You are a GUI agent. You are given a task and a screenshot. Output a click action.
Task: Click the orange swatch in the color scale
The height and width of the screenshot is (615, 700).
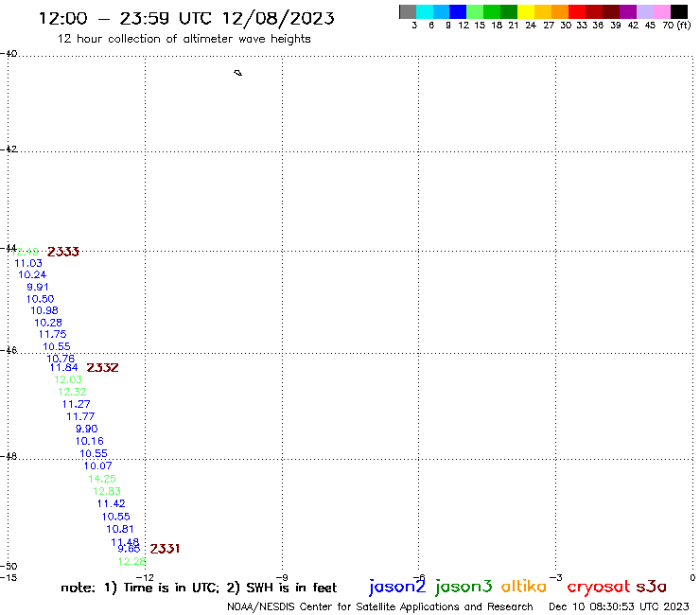coord(560,11)
